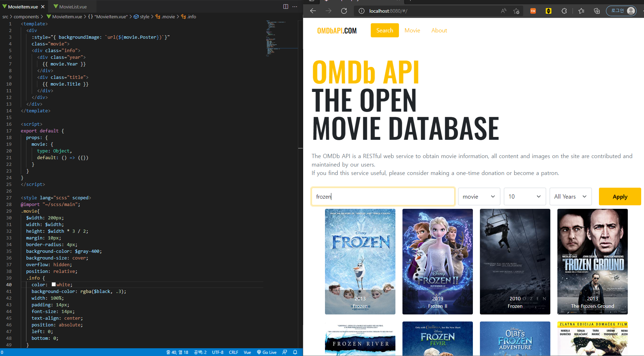This screenshot has width=644, height=356.
Task: Click 'export default {' on line 17
Action: coord(42,131)
